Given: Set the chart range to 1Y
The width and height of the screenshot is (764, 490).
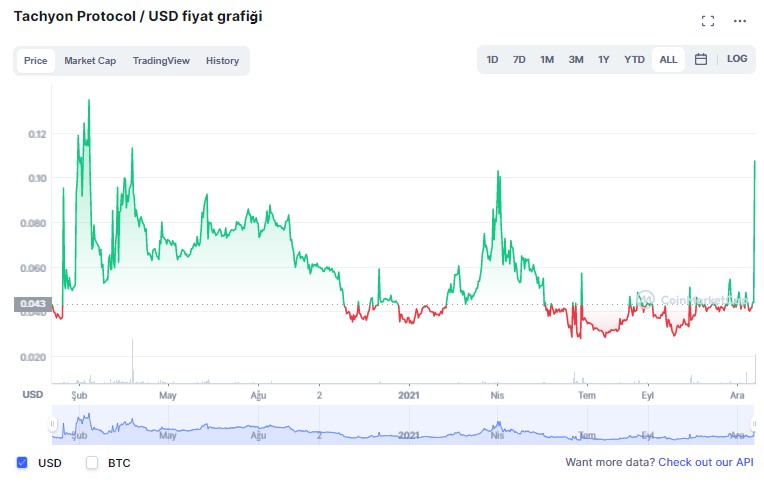Looking at the screenshot, I should click(x=604, y=59).
